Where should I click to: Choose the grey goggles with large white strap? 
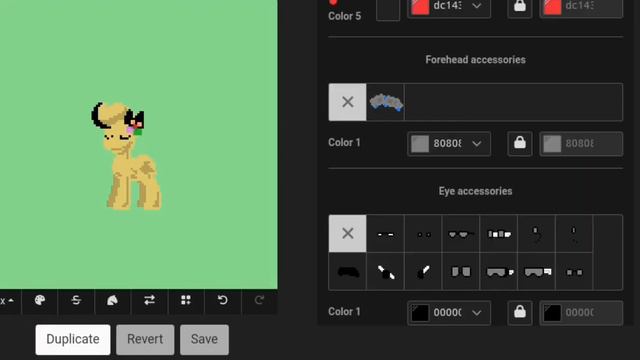536,271
